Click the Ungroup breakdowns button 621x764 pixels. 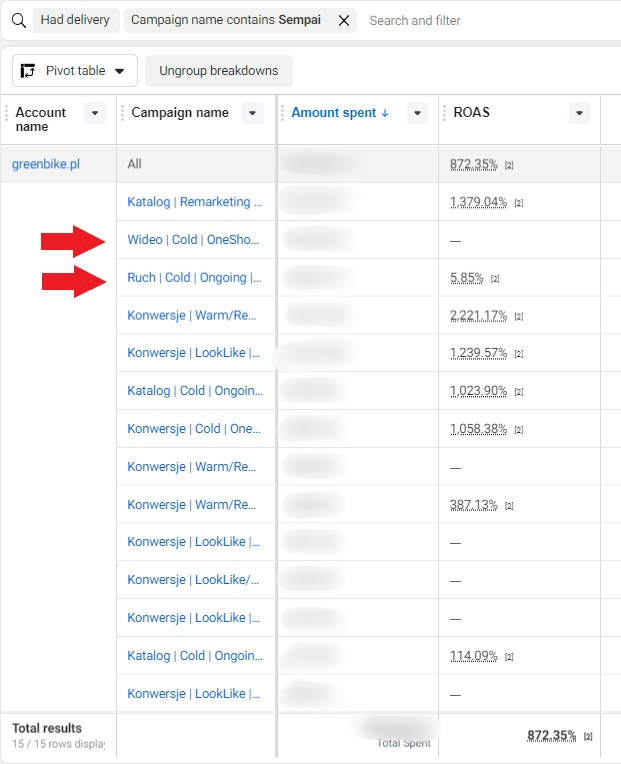click(x=219, y=71)
